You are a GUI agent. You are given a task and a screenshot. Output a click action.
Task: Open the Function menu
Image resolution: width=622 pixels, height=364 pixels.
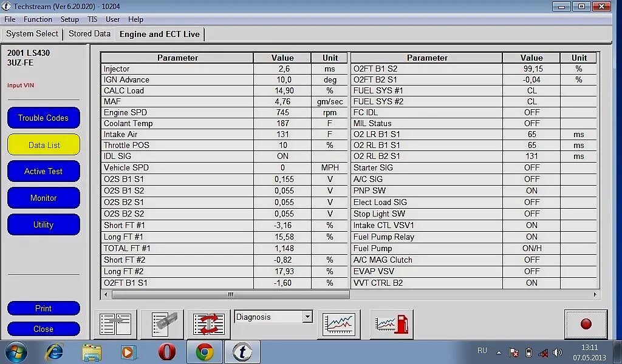click(38, 19)
